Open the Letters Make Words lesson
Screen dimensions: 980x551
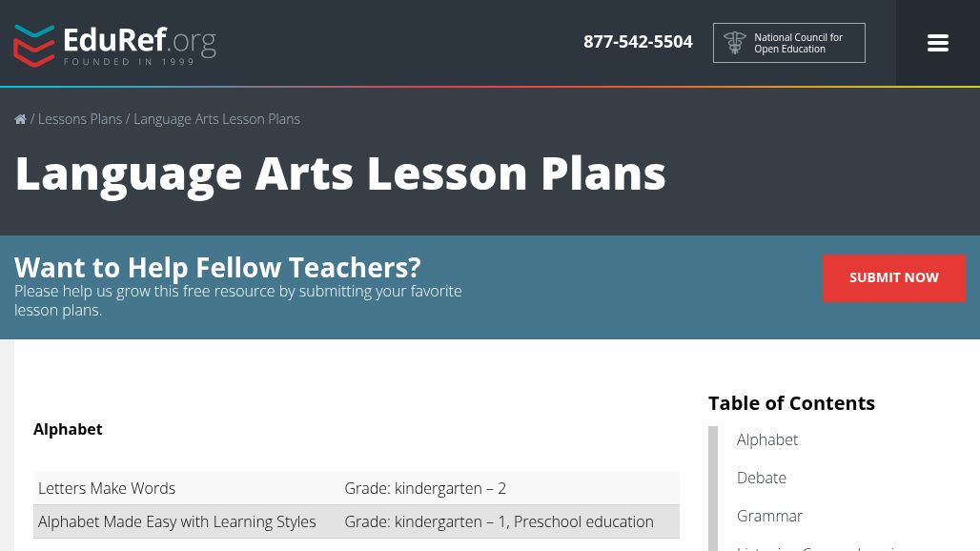[107, 488]
